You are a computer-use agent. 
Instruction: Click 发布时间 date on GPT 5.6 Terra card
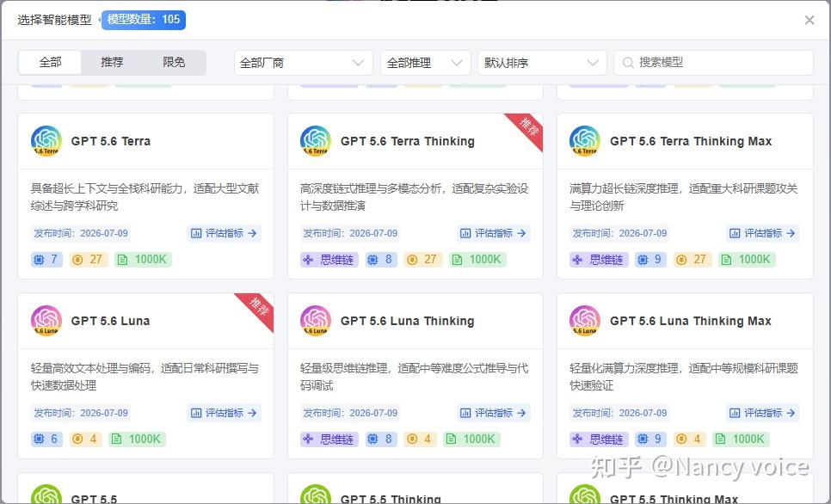(81, 233)
